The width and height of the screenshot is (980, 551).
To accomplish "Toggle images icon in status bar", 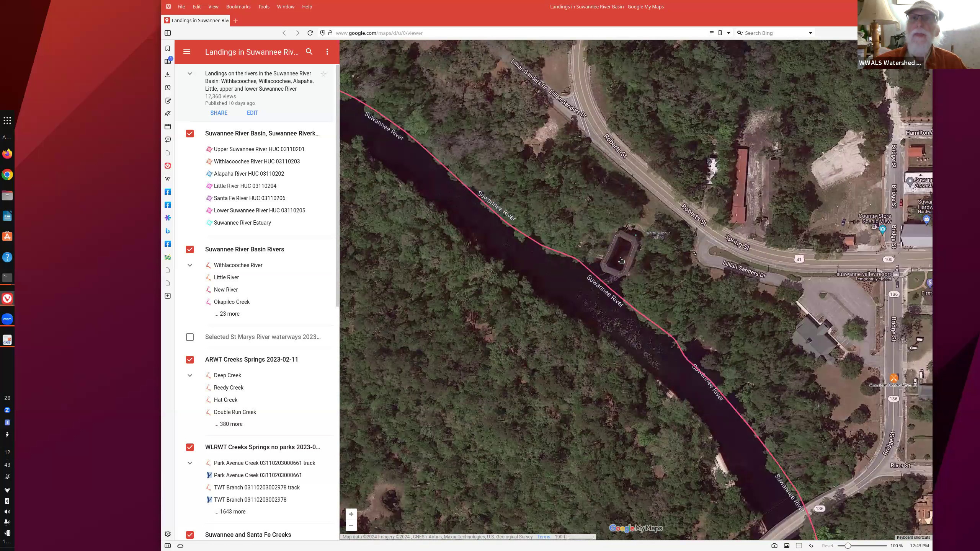I will pos(786,546).
